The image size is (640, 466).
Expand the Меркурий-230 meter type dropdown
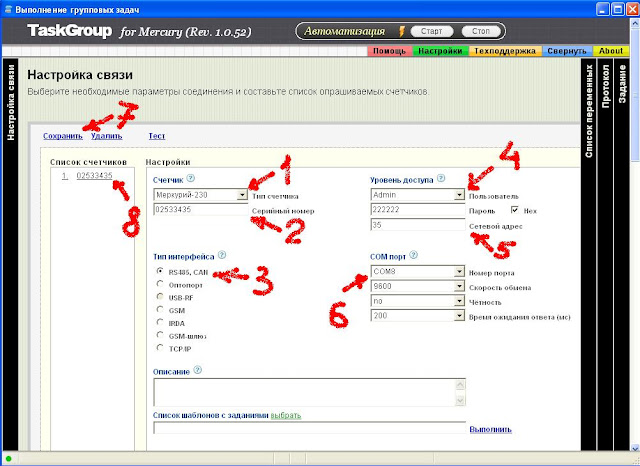[x=242, y=195]
